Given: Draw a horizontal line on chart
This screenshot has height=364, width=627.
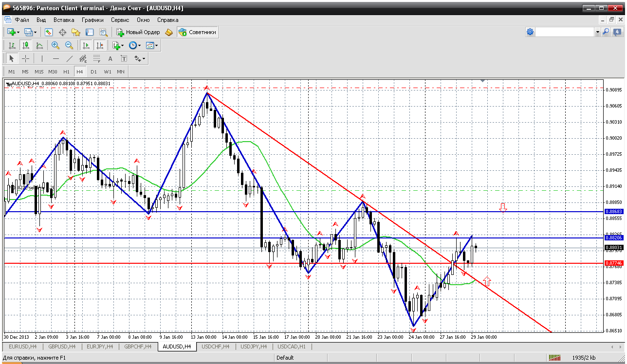Looking at the screenshot, I should tap(56, 58).
